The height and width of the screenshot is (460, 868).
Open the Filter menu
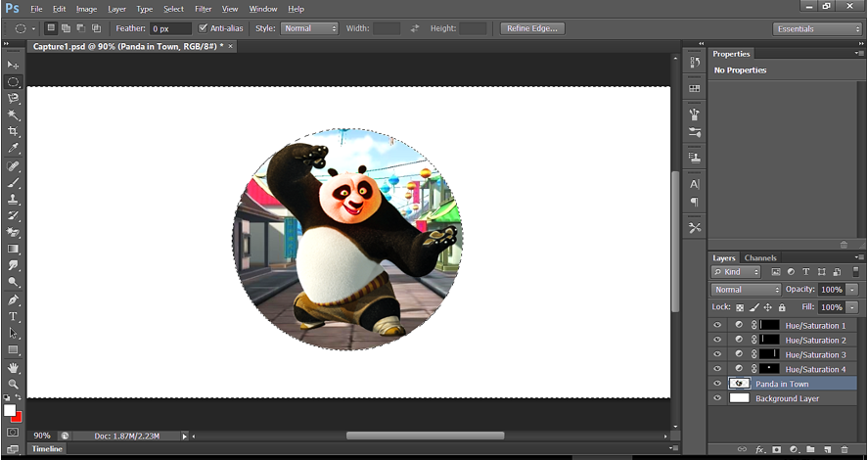tap(204, 9)
